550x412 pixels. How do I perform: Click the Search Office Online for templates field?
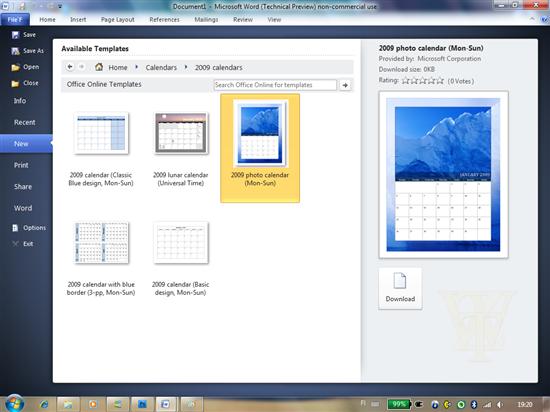coord(275,85)
